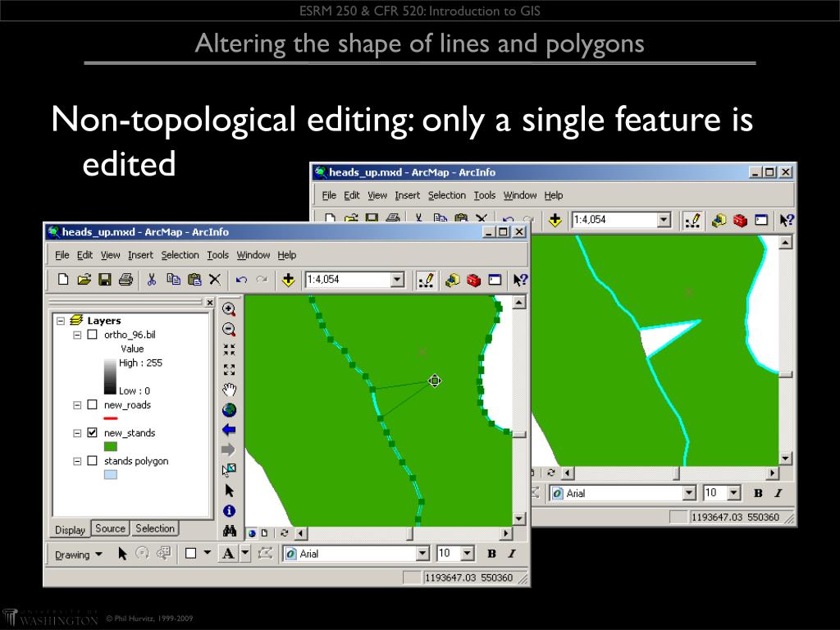
Task: Enable the stands polygon layer checkbox
Action: pos(93,461)
